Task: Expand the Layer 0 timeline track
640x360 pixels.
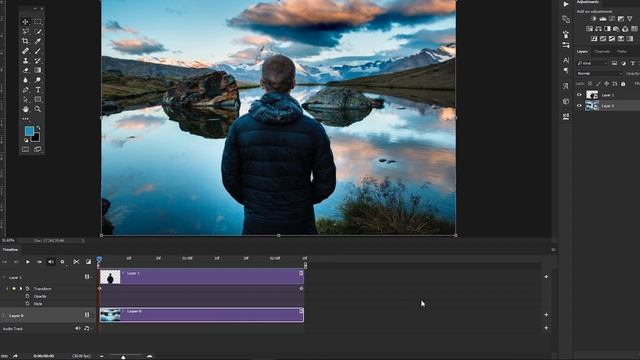Action: tap(4, 316)
